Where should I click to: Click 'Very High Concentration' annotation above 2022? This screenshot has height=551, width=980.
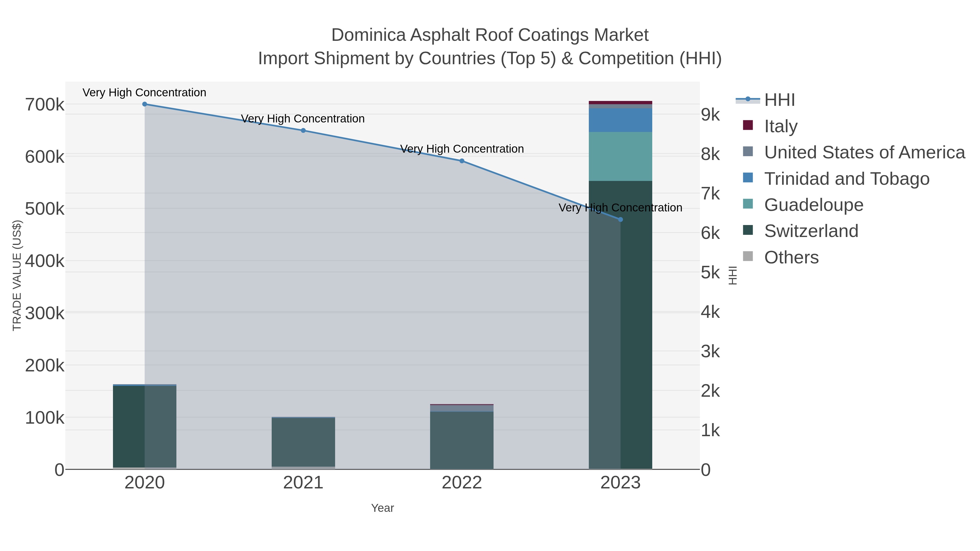coord(462,149)
